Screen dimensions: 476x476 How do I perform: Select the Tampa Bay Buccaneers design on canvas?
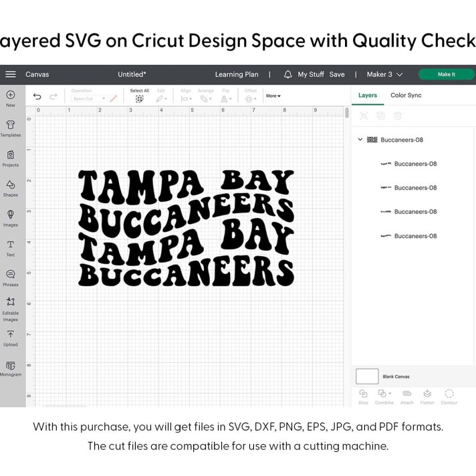tap(186, 228)
